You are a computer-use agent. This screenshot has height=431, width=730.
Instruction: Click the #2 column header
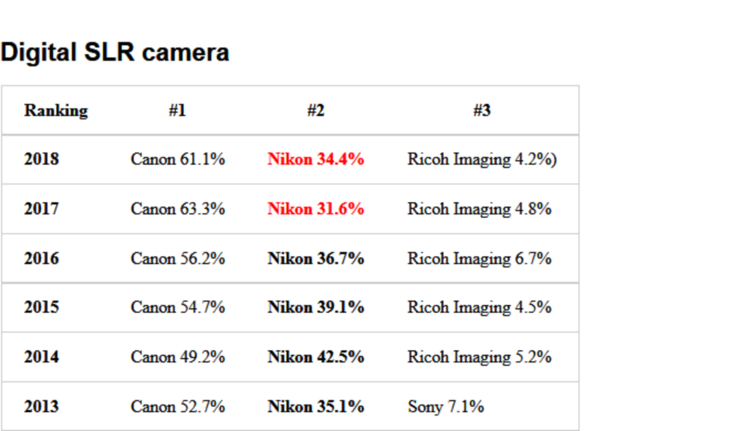tap(316, 111)
